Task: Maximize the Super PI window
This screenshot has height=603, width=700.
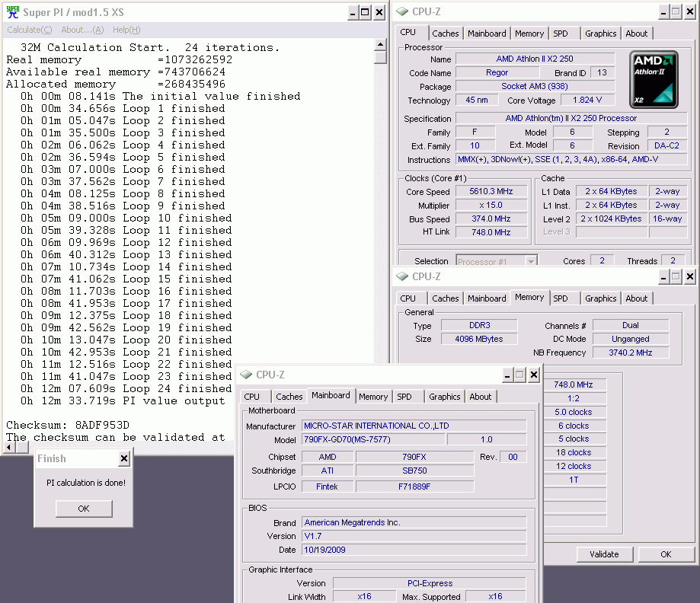Action: (x=365, y=12)
